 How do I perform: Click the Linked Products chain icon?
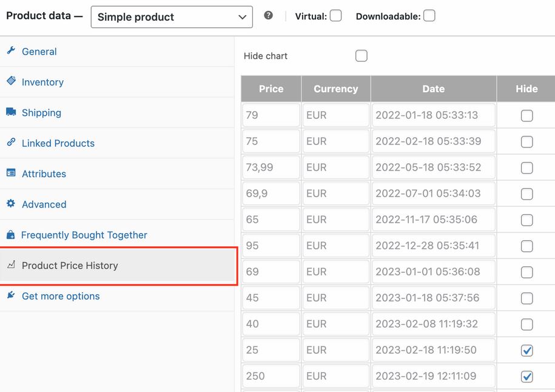coord(11,143)
